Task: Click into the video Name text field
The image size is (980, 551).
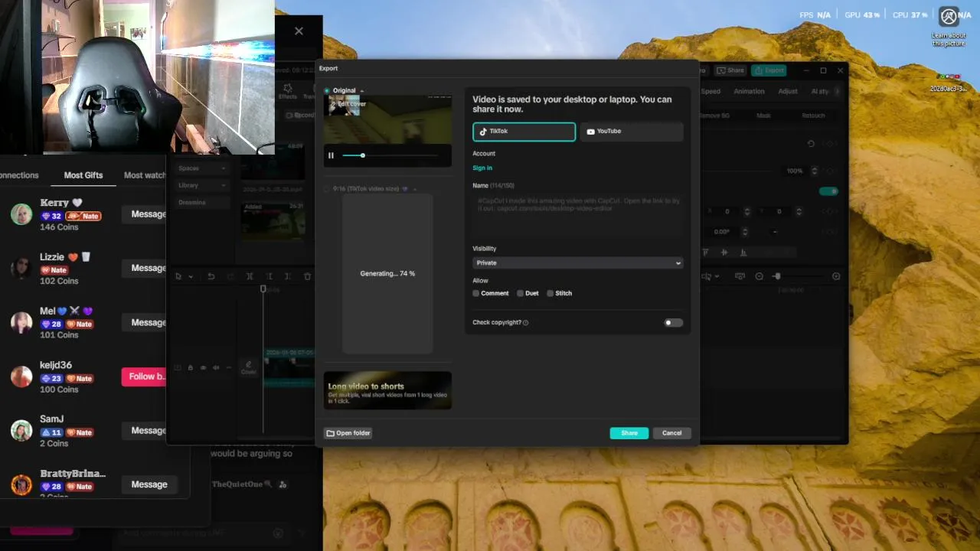Action: click(578, 214)
